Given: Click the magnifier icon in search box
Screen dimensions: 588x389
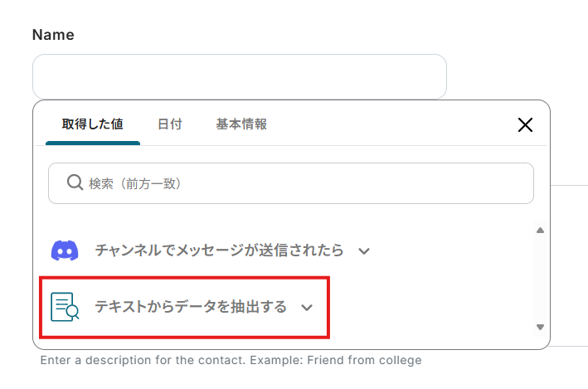Looking at the screenshot, I should [74, 182].
